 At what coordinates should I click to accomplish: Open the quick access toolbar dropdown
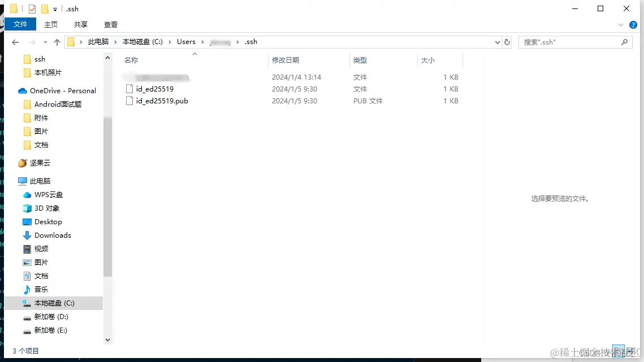(x=55, y=9)
